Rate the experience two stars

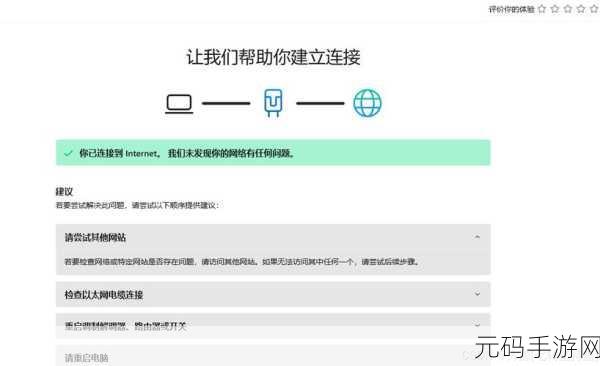[555, 9]
